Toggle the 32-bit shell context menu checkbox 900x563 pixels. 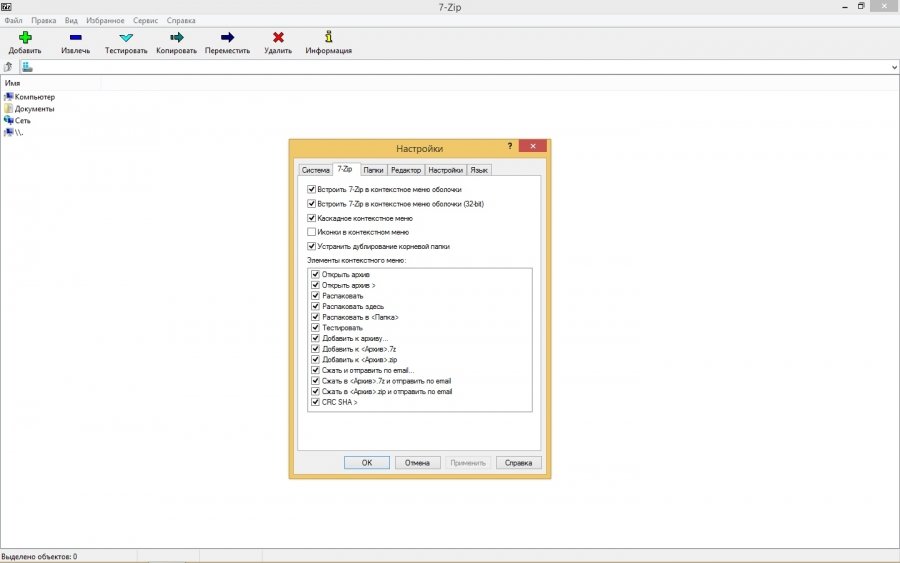tap(312, 203)
